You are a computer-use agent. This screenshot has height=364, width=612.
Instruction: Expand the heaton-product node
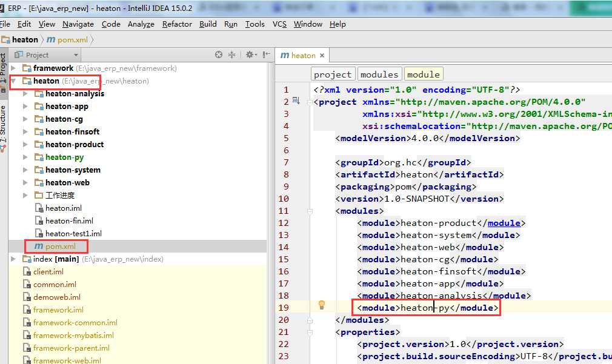tap(25, 144)
